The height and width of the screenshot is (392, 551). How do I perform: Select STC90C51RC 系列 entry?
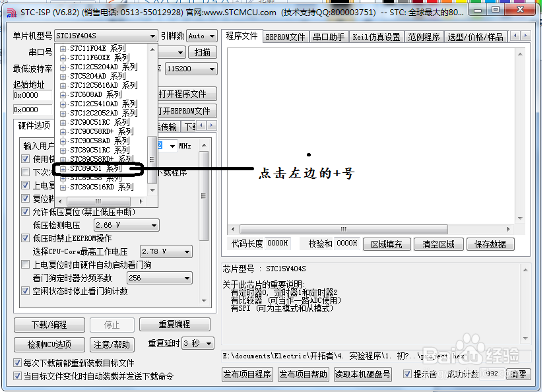100,122
